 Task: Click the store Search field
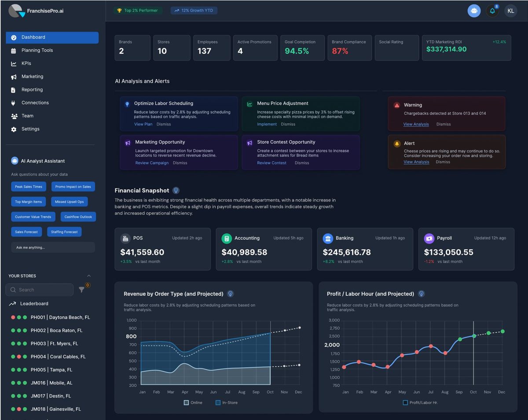pos(40,290)
